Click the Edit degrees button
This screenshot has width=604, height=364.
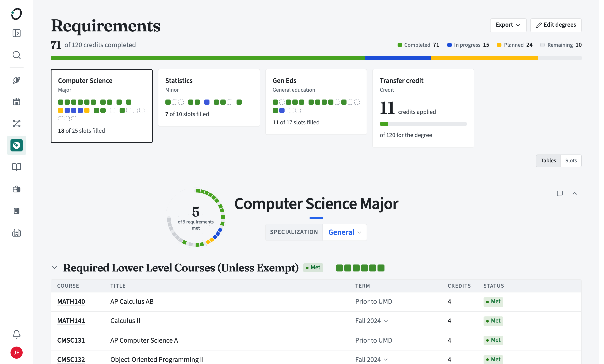click(556, 25)
